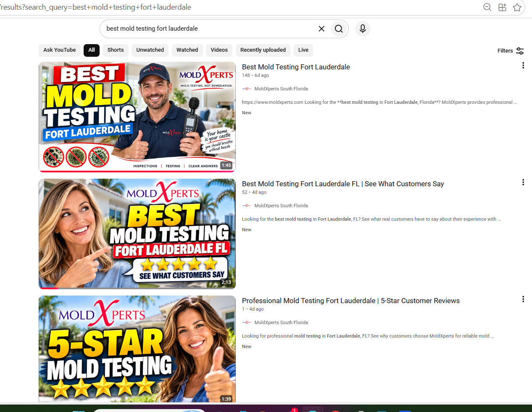Select the Watched filter chip
Viewport: 532px width, 412px height.
tap(187, 50)
